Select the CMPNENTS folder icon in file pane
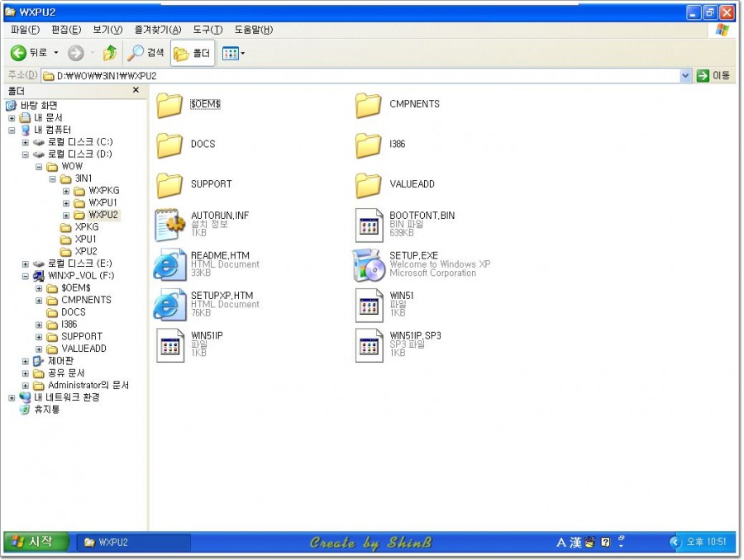 click(x=368, y=104)
